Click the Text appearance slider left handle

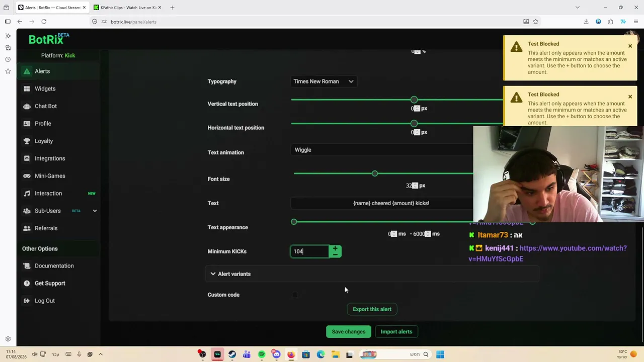click(x=294, y=222)
